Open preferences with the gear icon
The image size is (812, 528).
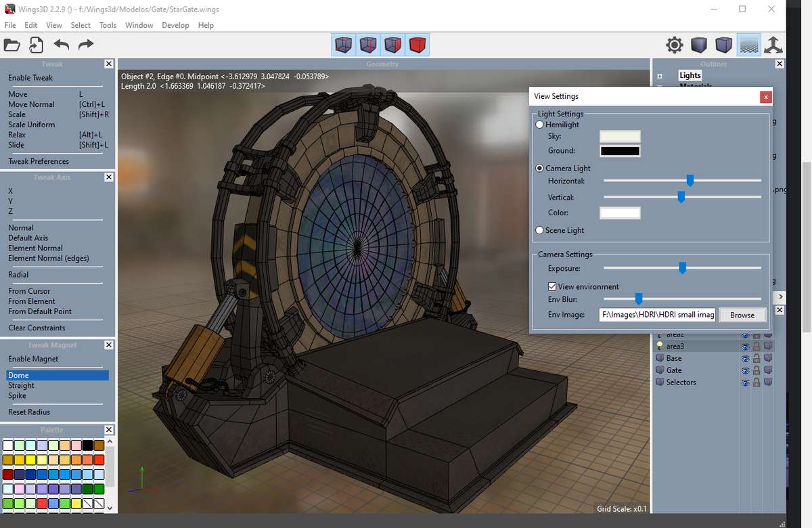675,45
